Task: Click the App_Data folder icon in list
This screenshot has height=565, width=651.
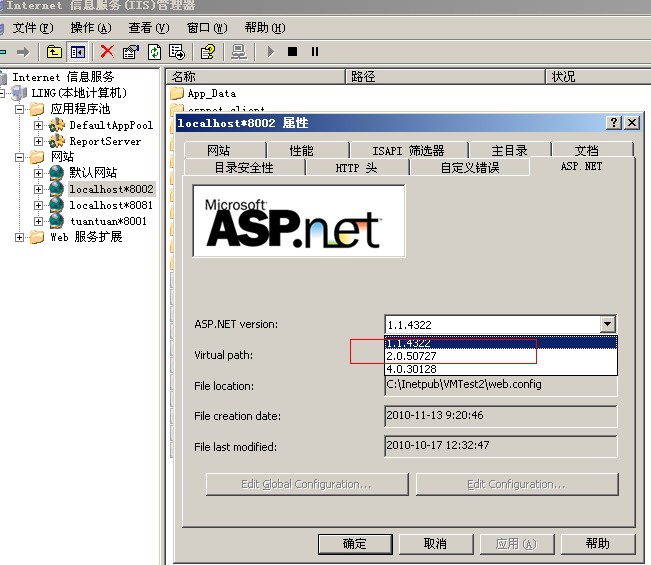Action: [177, 93]
